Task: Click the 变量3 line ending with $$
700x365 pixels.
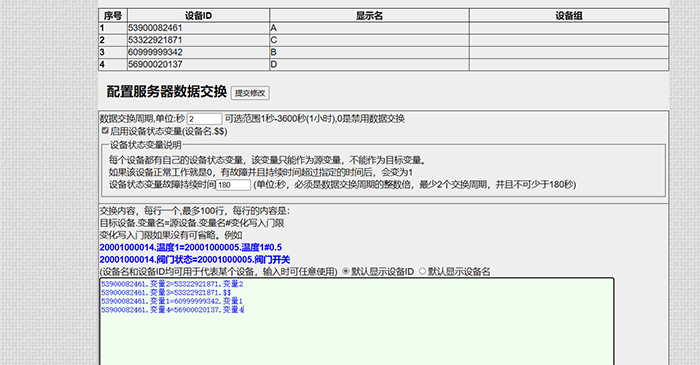Action: pos(166,293)
